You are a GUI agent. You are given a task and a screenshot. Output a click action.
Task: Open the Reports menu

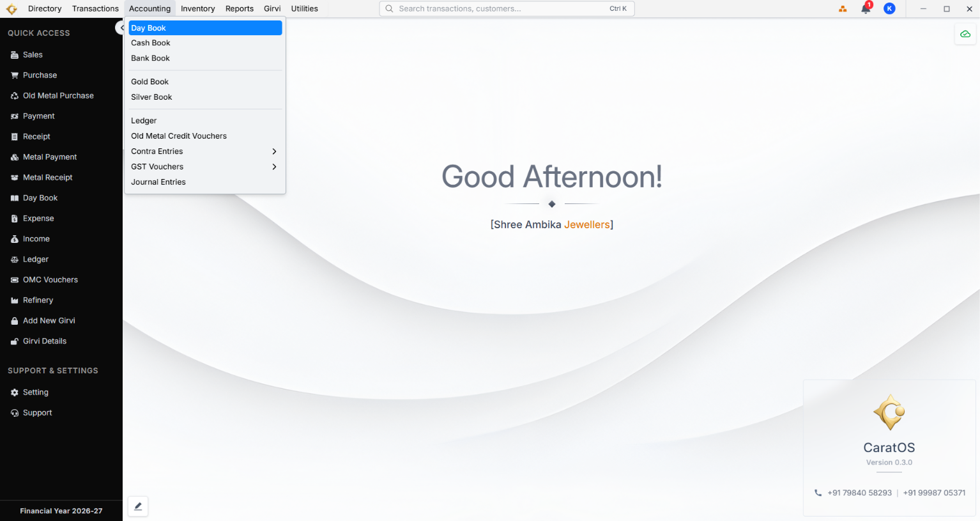coord(240,9)
